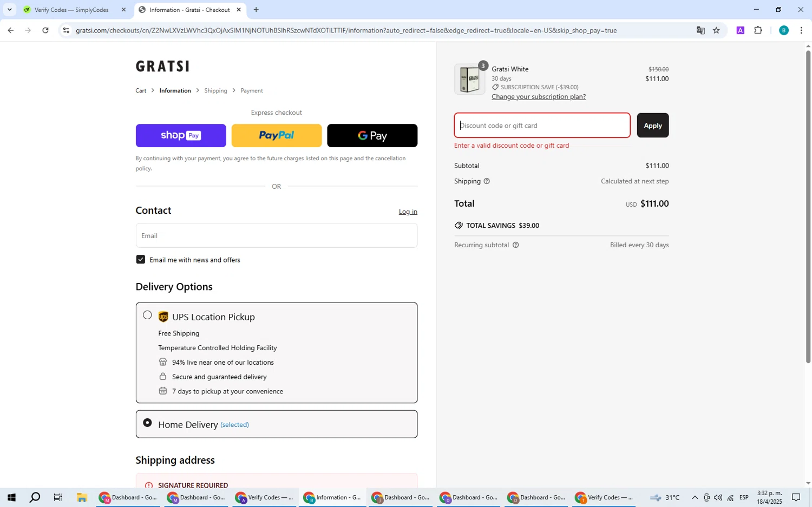
Task: Open the Windows Start menu
Action: coord(11,497)
